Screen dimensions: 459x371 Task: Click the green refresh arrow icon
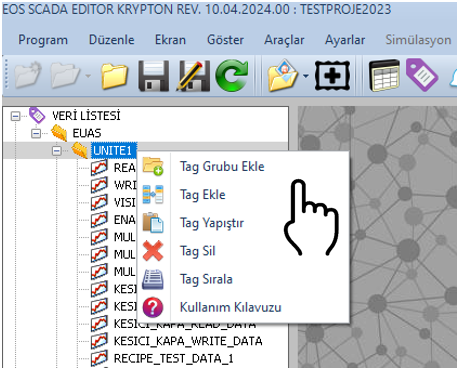click(x=232, y=75)
